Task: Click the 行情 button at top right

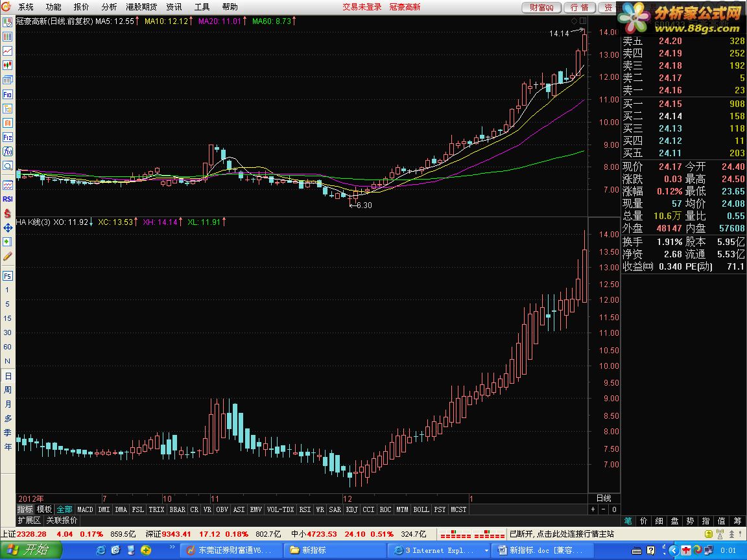Action: [580, 7]
